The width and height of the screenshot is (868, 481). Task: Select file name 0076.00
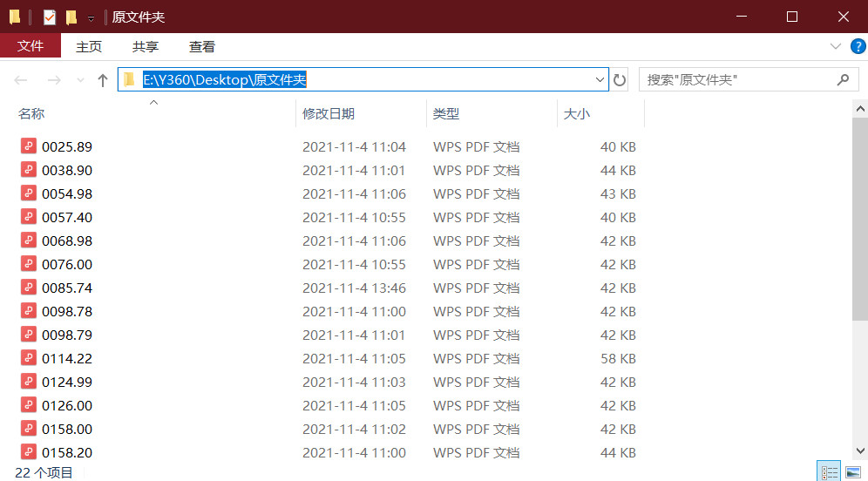[67, 265]
